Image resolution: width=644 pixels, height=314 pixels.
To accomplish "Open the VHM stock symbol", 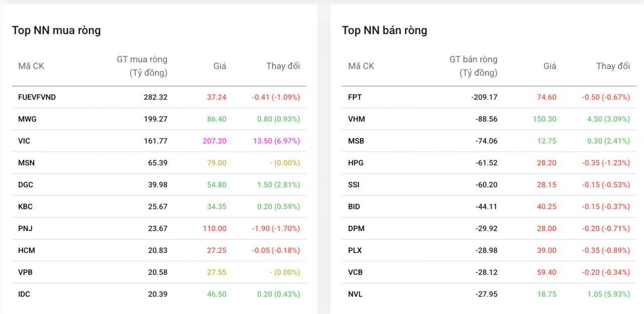I will [x=356, y=119].
